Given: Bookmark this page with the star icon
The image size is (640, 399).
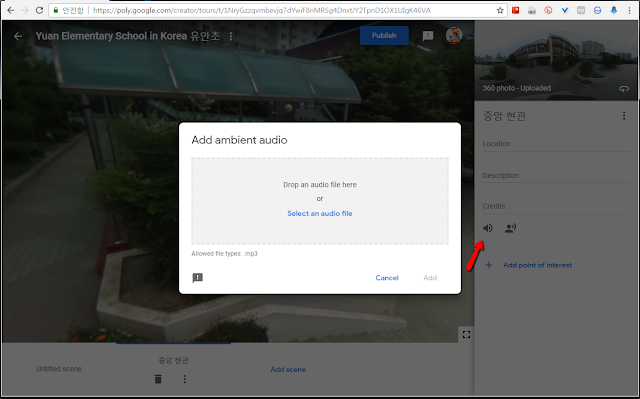Looking at the screenshot, I should tap(500, 10).
